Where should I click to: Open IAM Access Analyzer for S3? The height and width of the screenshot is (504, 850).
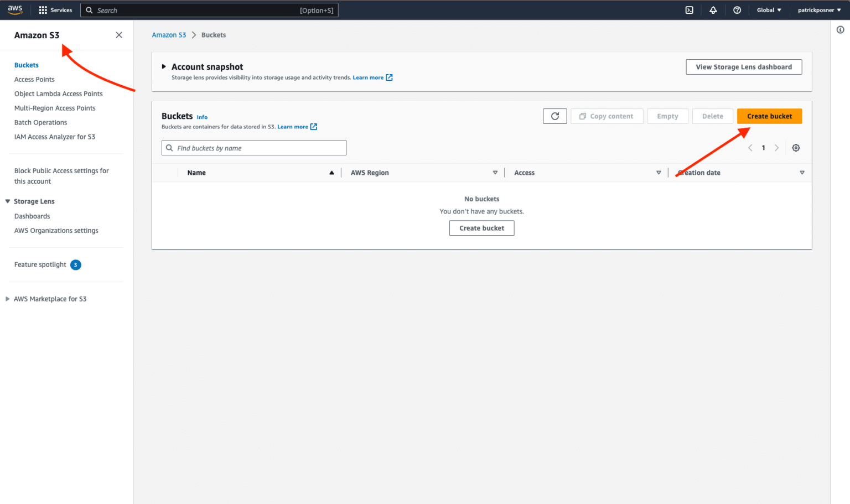pos(54,136)
